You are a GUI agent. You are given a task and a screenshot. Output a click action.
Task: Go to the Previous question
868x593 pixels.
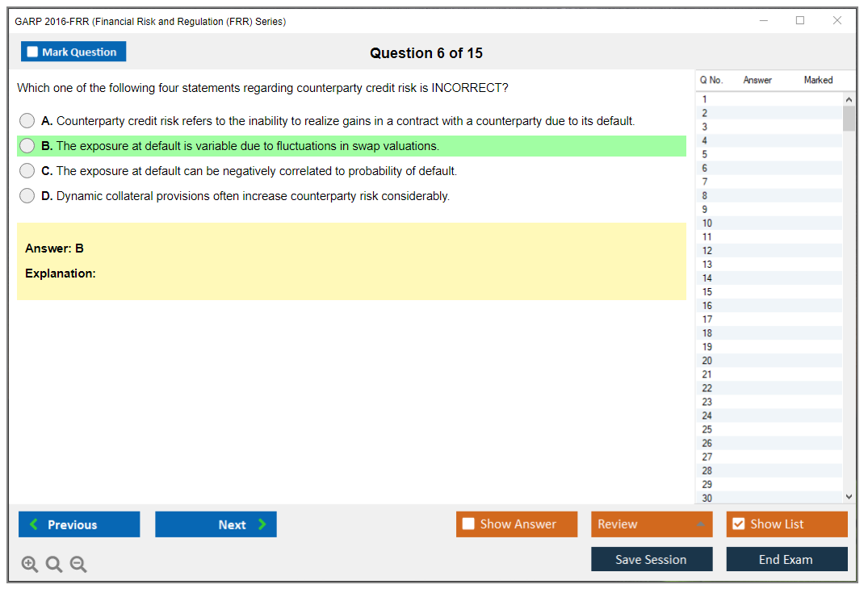pos(79,524)
